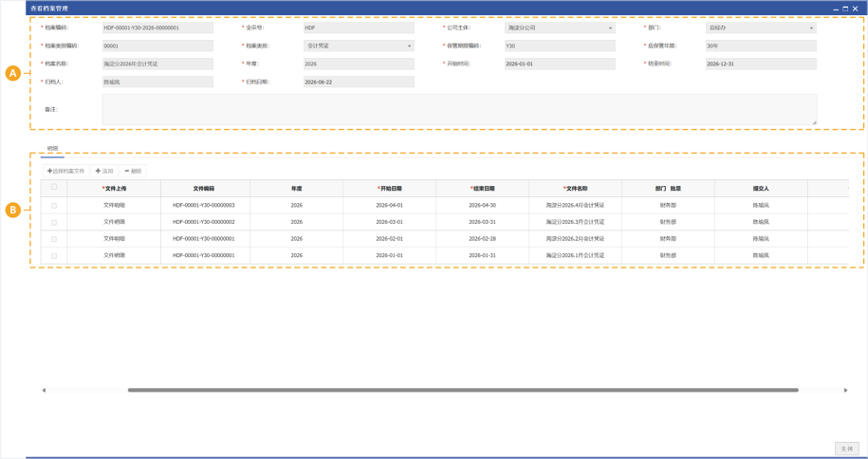Click the 归档日期 field 2026-06-22
The image size is (868, 459).
[x=359, y=82]
